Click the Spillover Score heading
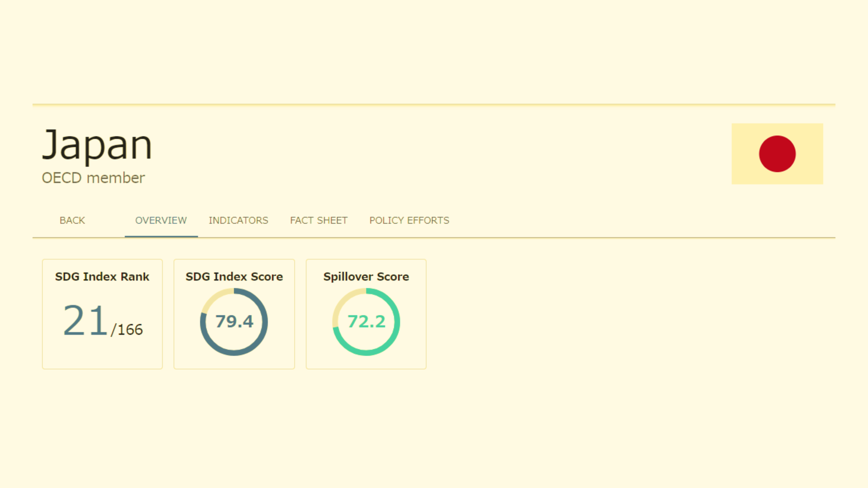Viewport: 868px width, 488px height. [366, 277]
